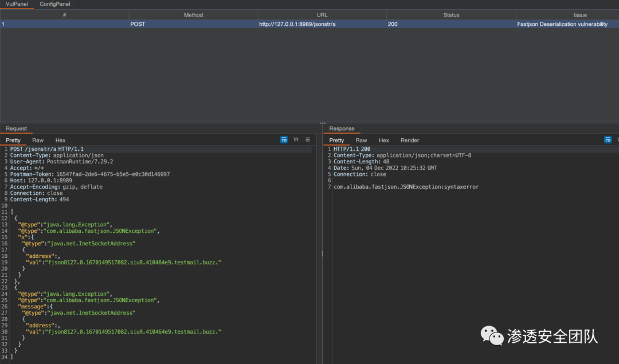Viewport: 619px width, 364px height.
Task: Click "message":{ key on request line 26
Action: 35,306
